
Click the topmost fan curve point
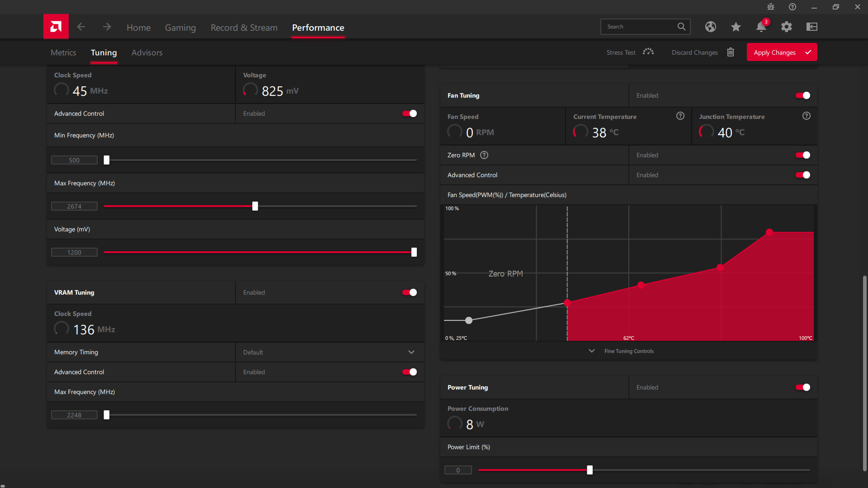[x=769, y=232]
